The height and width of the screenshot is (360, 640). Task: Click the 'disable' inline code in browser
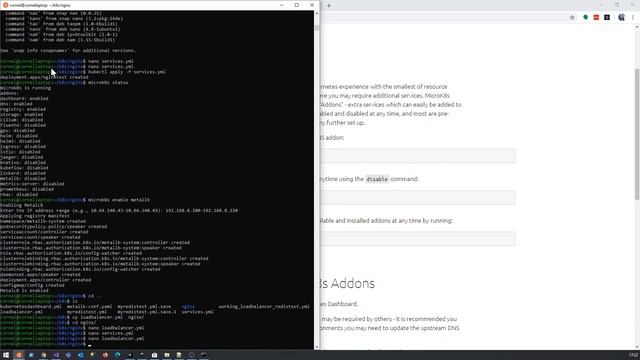(x=377, y=179)
